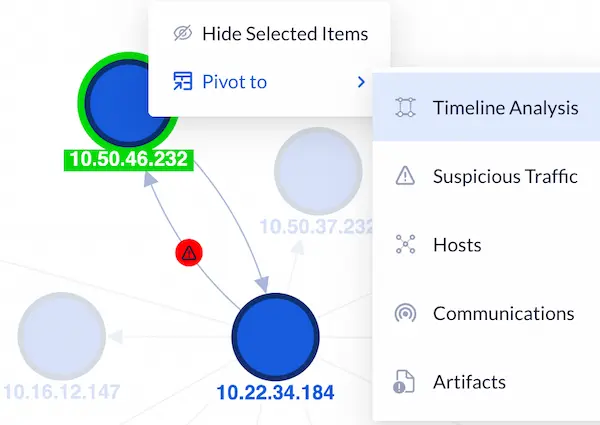Click the Pivot to table-arrow icon
Viewport: 600px width, 425px height.
point(183,81)
